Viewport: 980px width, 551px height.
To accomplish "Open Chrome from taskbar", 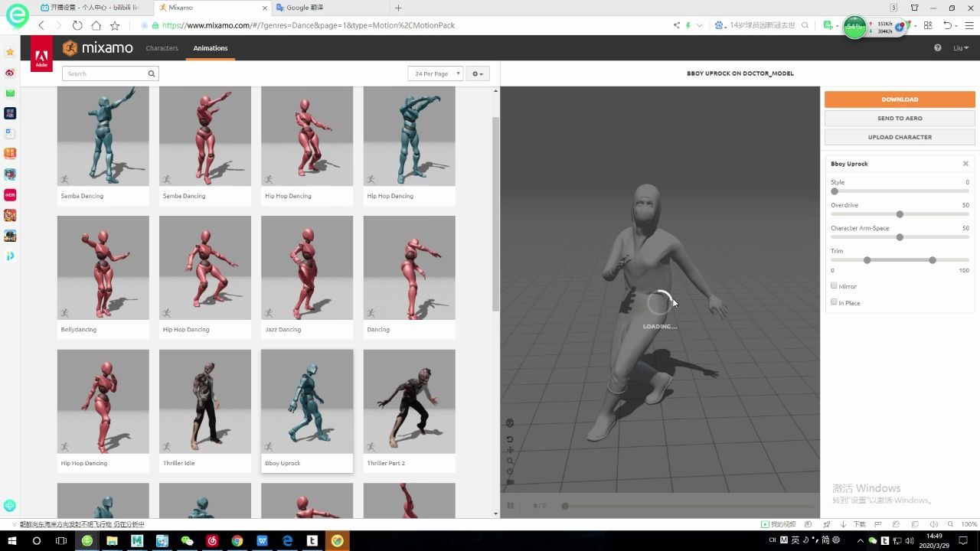I will click(237, 540).
